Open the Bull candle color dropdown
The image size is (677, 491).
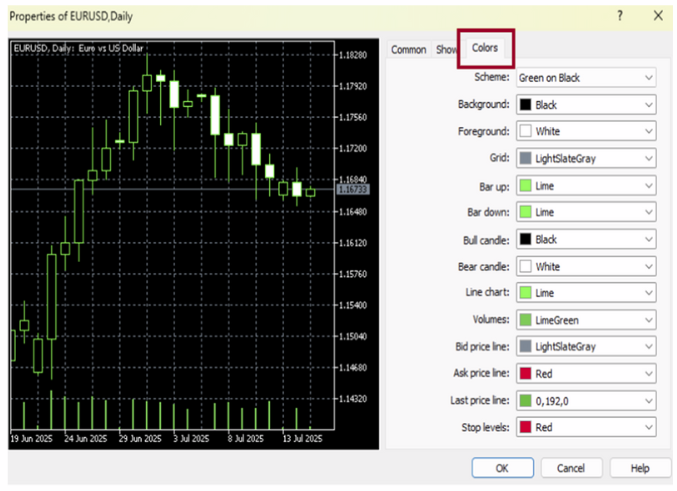649,239
